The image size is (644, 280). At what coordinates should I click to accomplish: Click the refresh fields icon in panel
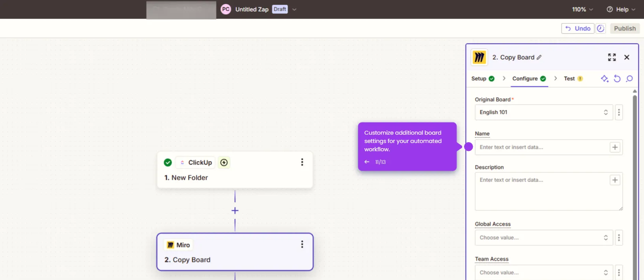pos(617,79)
